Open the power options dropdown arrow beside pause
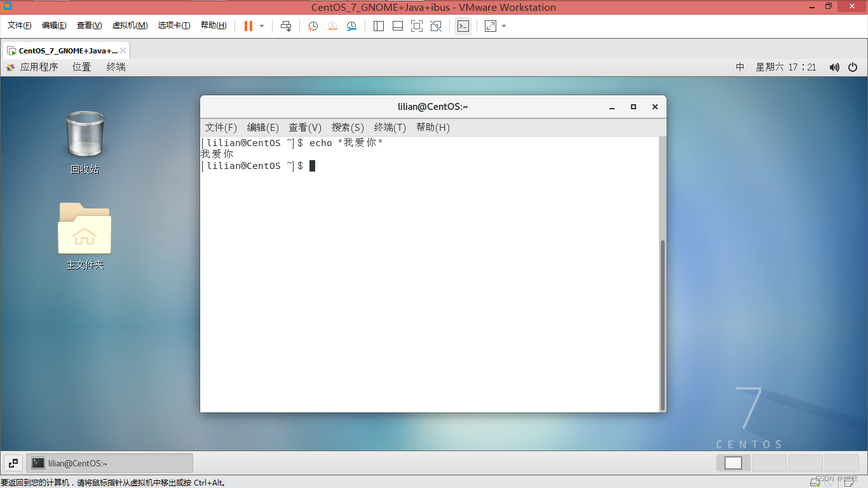This screenshot has width=868, height=488. pos(262,26)
